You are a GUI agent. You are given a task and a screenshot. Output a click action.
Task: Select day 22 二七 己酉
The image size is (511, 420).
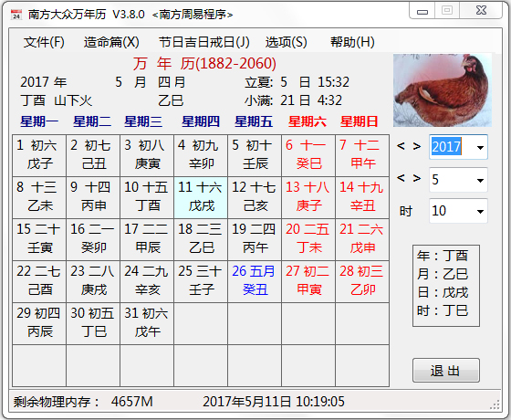(x=39, y=281)
